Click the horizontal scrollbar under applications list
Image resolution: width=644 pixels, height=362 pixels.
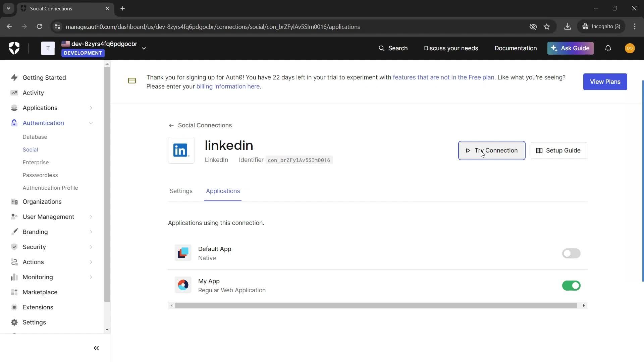376,306
